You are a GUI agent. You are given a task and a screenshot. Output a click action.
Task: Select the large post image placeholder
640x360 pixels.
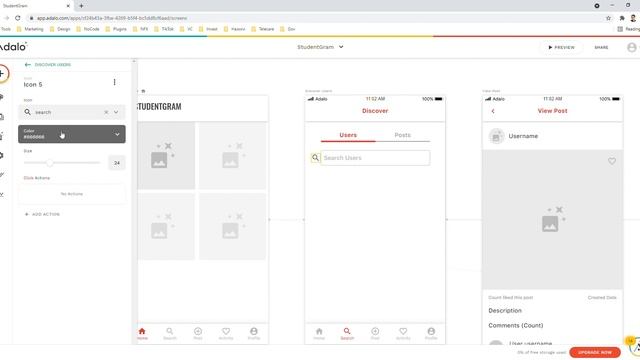[553, 220]
